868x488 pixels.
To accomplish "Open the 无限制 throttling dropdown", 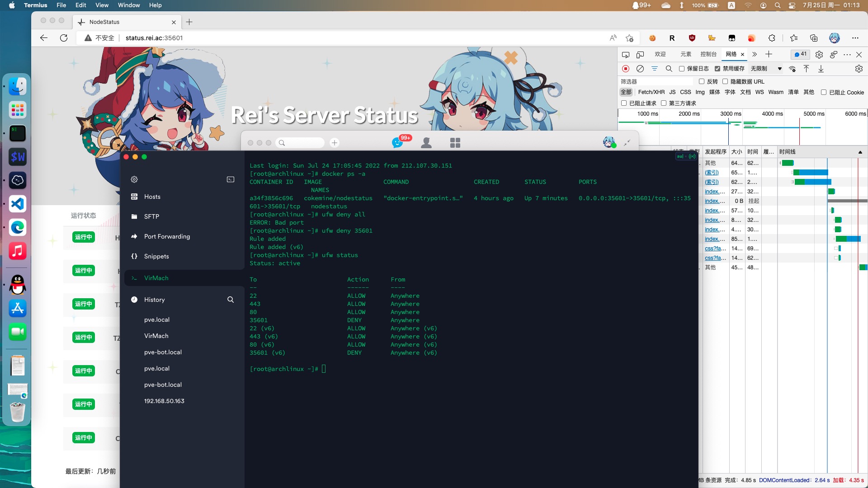I will [x=766, y=69].
